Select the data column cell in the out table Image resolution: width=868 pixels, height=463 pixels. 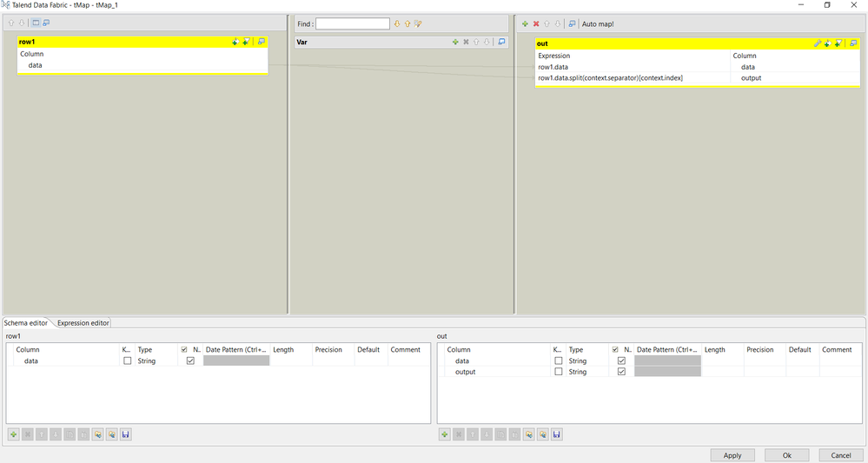tap(795, 67)
